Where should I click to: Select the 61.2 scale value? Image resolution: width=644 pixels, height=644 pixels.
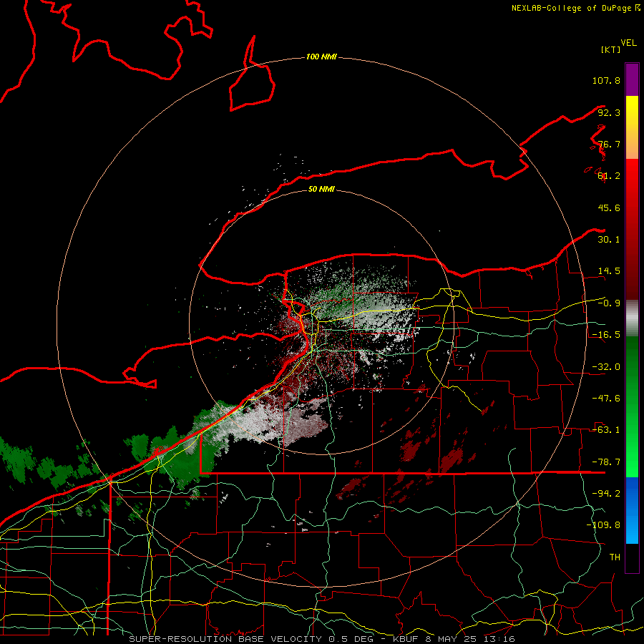[609, 176]
